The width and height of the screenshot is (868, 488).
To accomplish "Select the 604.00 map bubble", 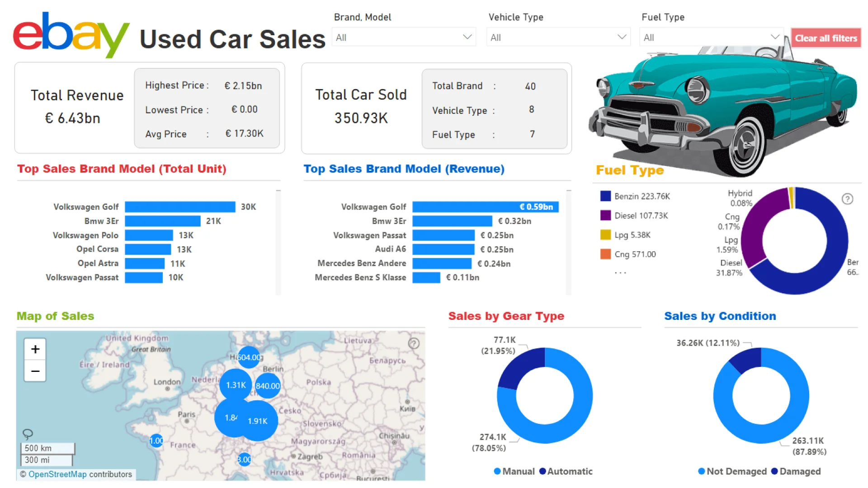I will (249, 357).
